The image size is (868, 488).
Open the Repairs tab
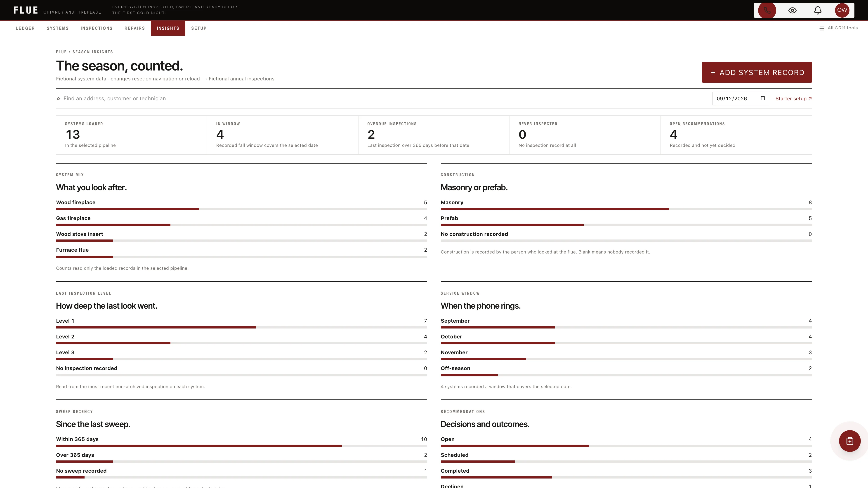tap(135, 28)
